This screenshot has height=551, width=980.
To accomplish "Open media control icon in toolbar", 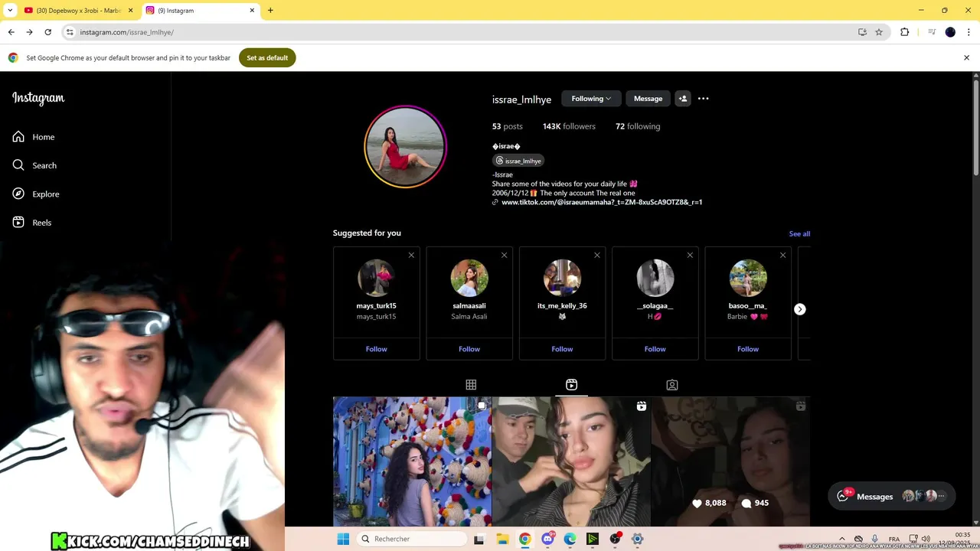I will tap(931, 32).
